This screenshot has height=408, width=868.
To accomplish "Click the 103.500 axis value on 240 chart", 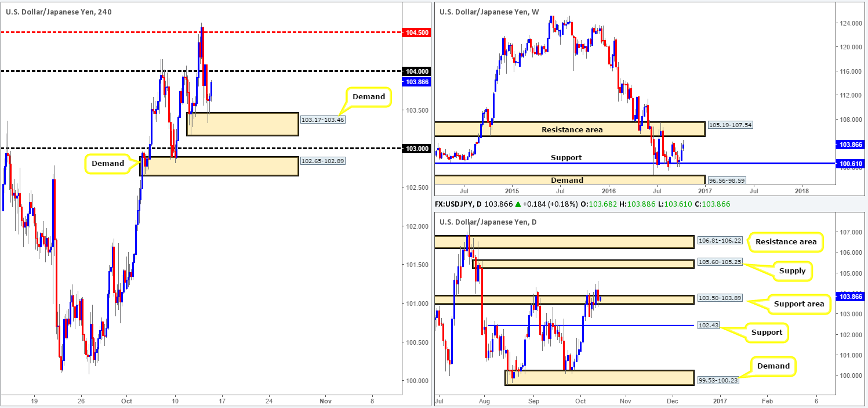I will pyautogui.click(x=416, y=110).
